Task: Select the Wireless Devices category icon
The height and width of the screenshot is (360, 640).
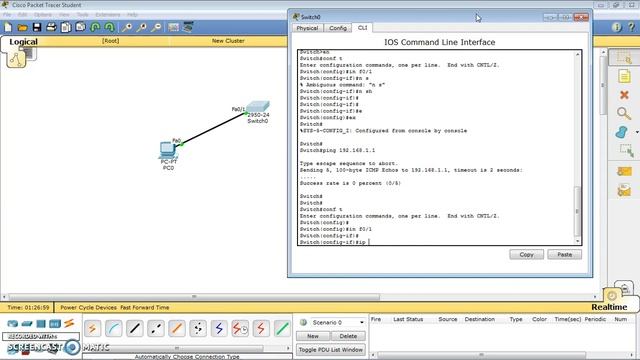Action: (55, 324)
